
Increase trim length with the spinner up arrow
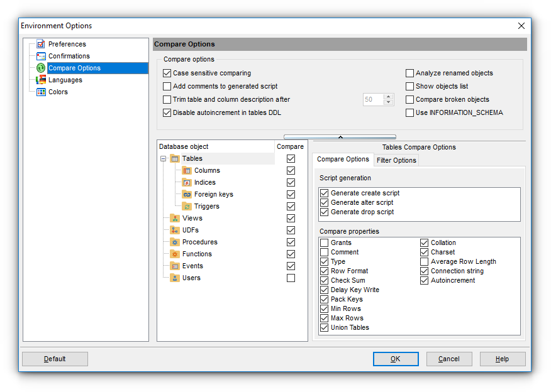[x=388, y=97]
